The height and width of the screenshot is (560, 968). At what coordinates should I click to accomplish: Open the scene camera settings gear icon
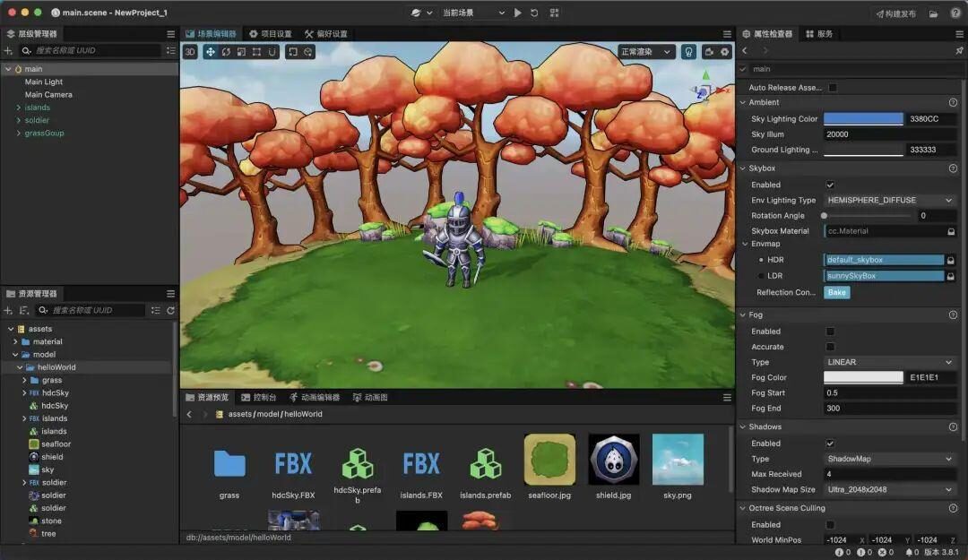(x=725, y=52)
